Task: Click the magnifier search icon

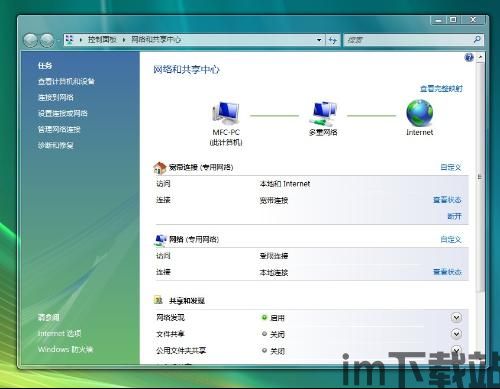Action: (x=477, y=40)
